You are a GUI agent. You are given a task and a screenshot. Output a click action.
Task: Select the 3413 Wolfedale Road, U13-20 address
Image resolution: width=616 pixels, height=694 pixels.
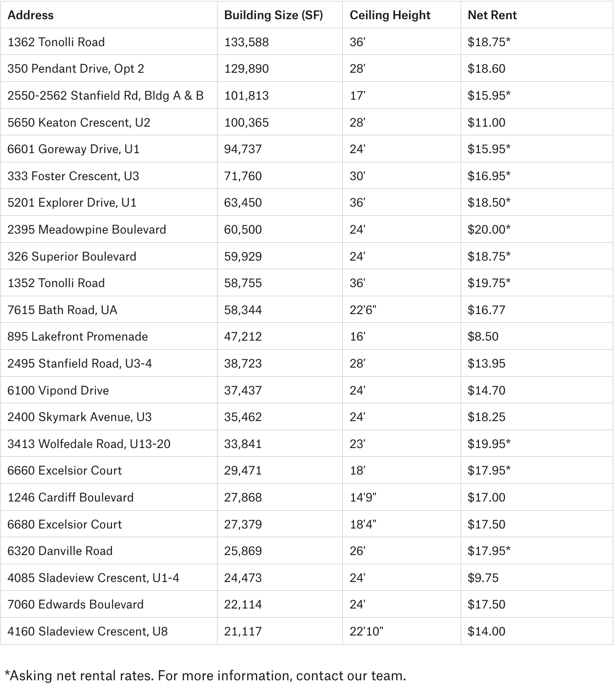pos(89,444)
